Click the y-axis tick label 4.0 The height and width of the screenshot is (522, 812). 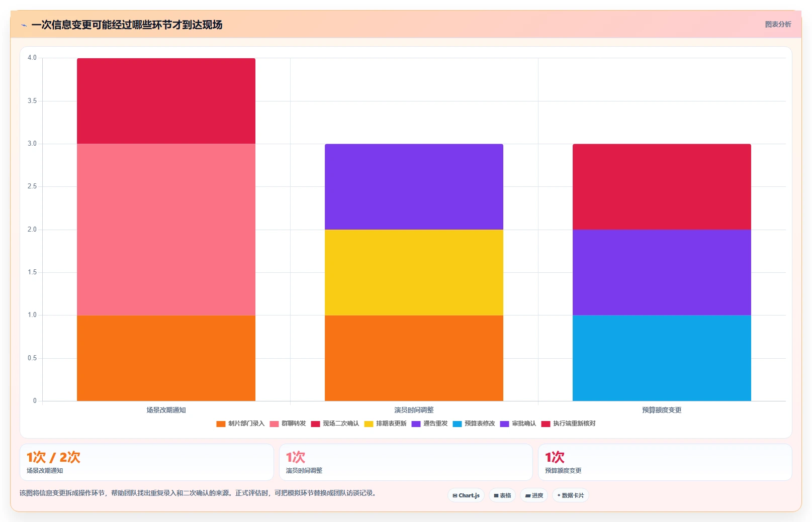[32, 58]
